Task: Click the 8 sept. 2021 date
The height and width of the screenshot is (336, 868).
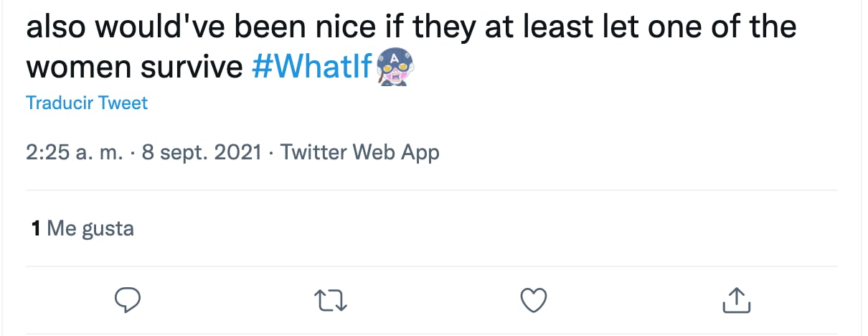Action: point(202,152)
